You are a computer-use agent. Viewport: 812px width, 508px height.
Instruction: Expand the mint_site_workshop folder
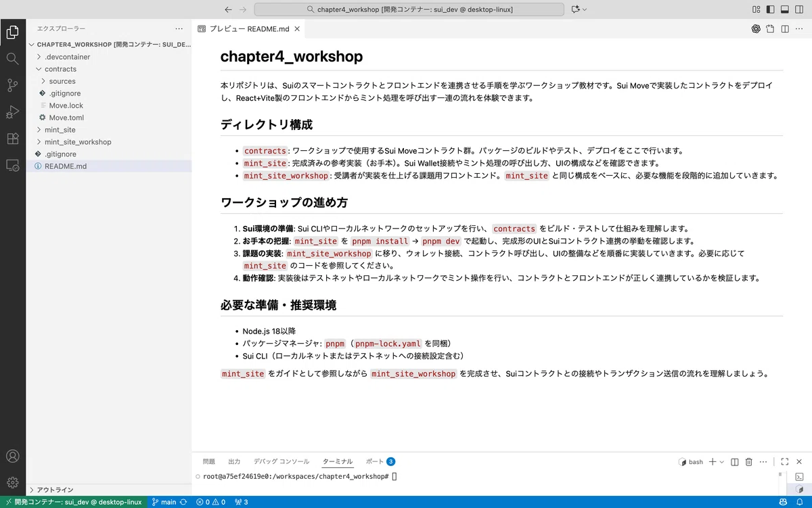109,142
